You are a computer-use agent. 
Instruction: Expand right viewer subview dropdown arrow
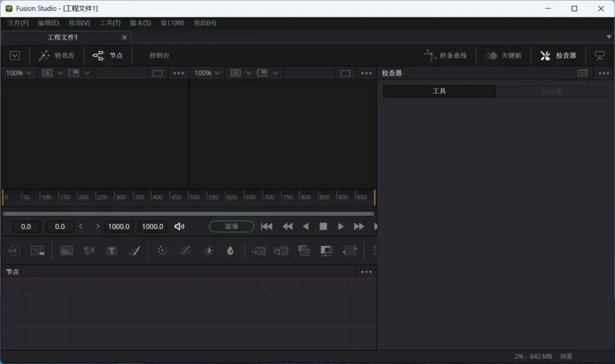[x=275, y=73]
